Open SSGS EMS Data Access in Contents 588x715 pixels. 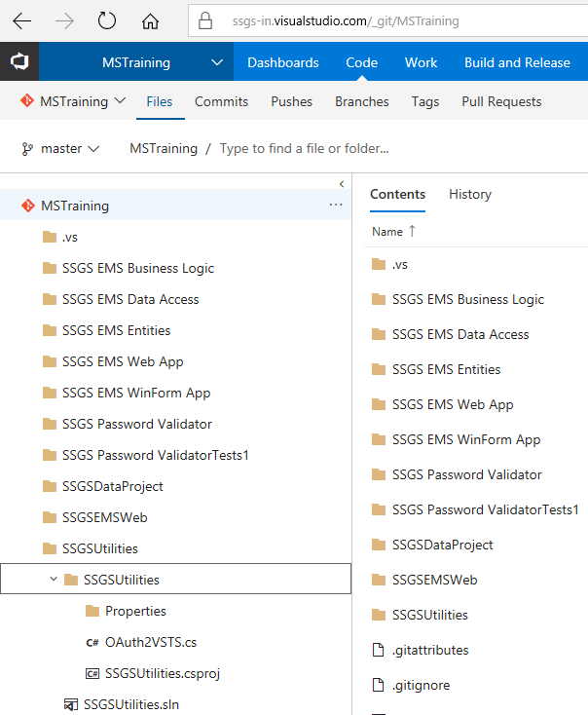click(460, 334)
